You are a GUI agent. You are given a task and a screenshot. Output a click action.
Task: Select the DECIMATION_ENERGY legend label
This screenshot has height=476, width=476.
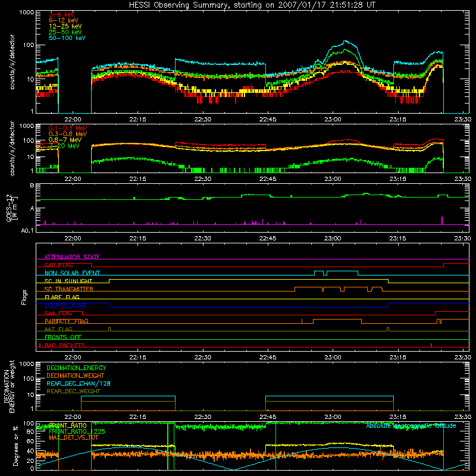point(76,368)
